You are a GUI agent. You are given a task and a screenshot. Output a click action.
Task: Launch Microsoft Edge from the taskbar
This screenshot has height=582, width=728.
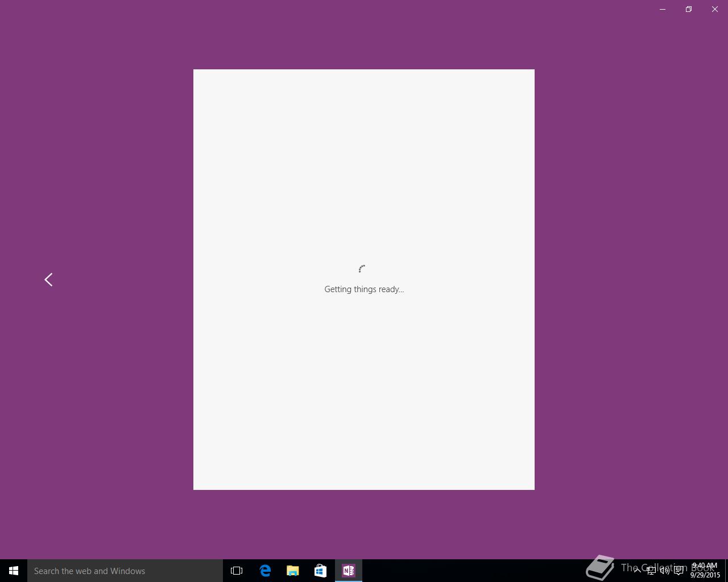pyautogui.click(x=265, y=571)
